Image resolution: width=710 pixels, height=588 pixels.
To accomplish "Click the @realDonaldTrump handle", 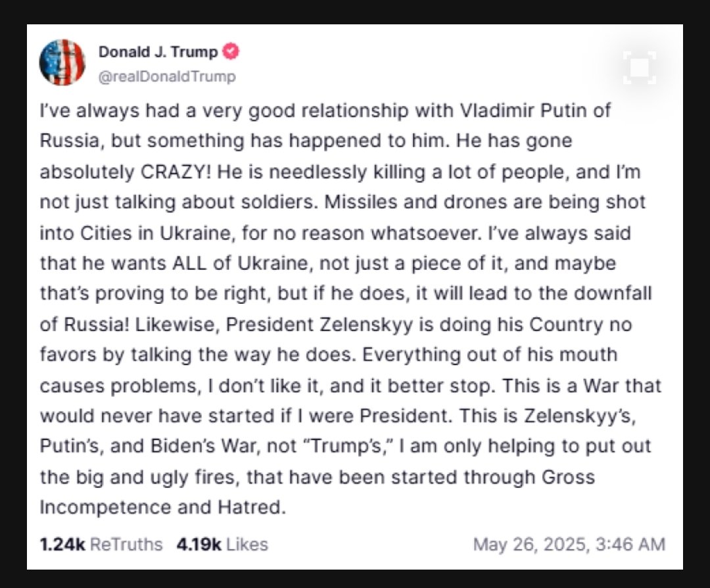I will pos(166,76).
